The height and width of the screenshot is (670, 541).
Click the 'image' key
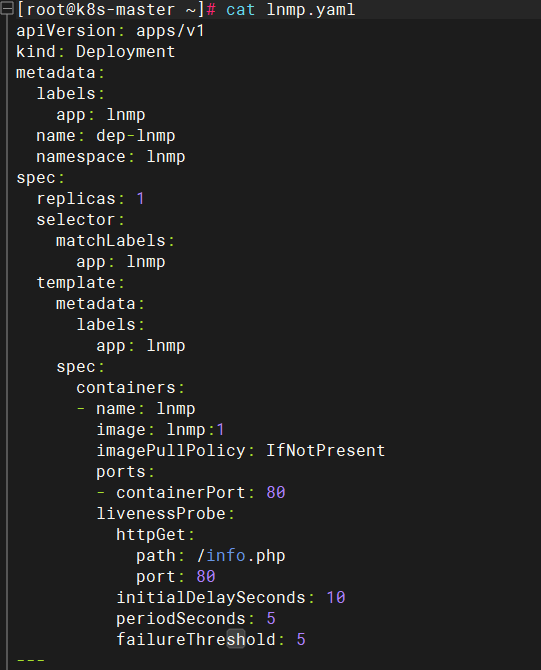(x=121, y=430)
